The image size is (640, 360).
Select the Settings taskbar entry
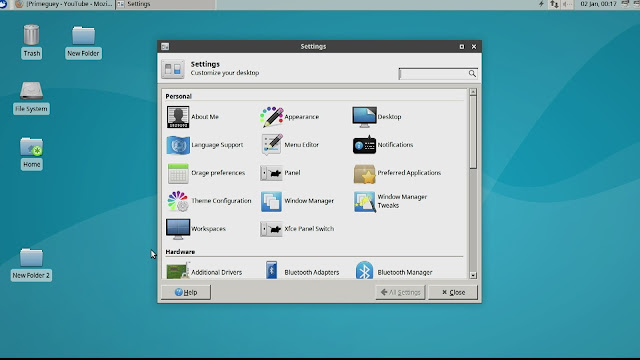pyautogui.click(x=165, y=4)
